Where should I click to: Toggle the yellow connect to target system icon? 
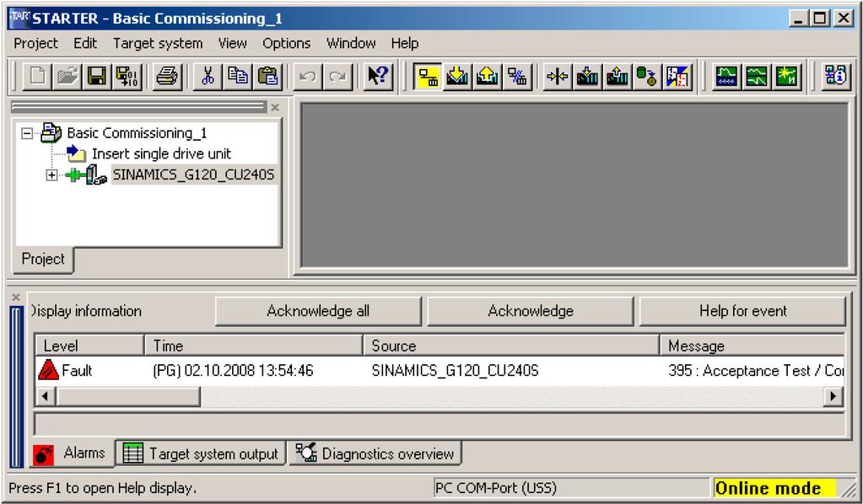[428, 76]
